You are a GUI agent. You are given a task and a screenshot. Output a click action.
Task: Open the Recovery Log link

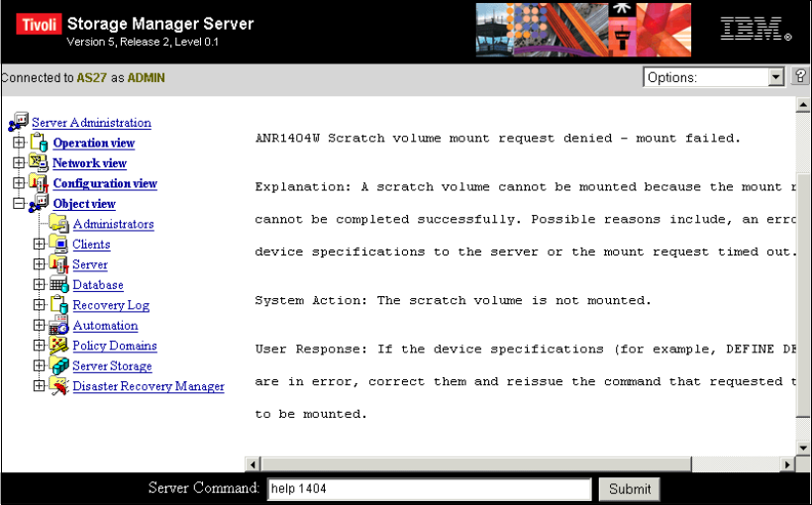pos(111,305)
